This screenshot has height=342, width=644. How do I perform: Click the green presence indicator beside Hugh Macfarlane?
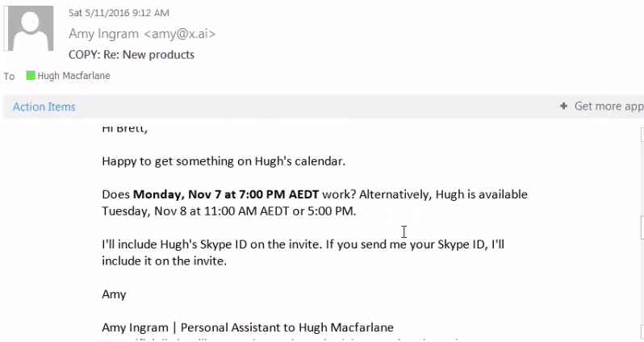pyautogui.click(x=31, y=76)
